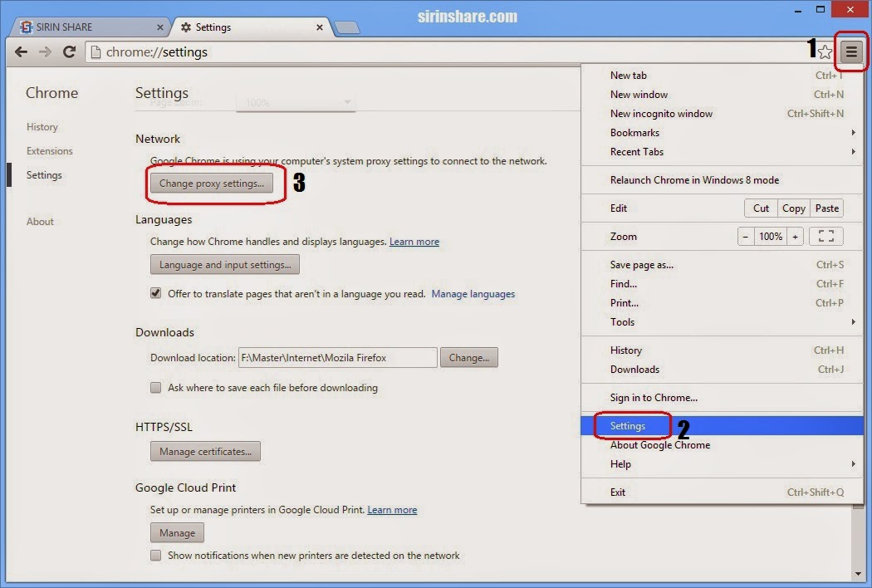
Task: Open the Manage languages link
Action: point(473,294)
